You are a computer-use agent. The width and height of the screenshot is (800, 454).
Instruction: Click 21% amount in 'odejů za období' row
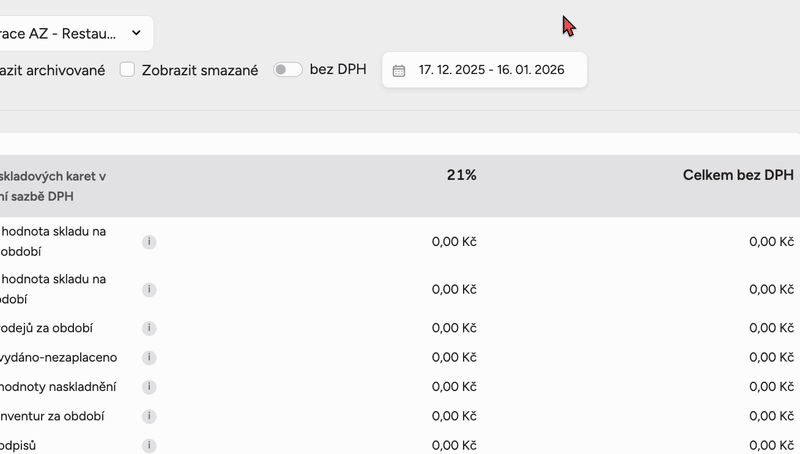(x=454, y=328)
